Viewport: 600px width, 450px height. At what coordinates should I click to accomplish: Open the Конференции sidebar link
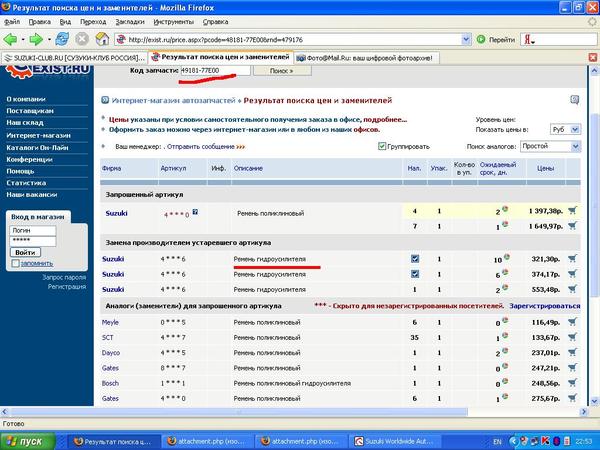[29, 159]
